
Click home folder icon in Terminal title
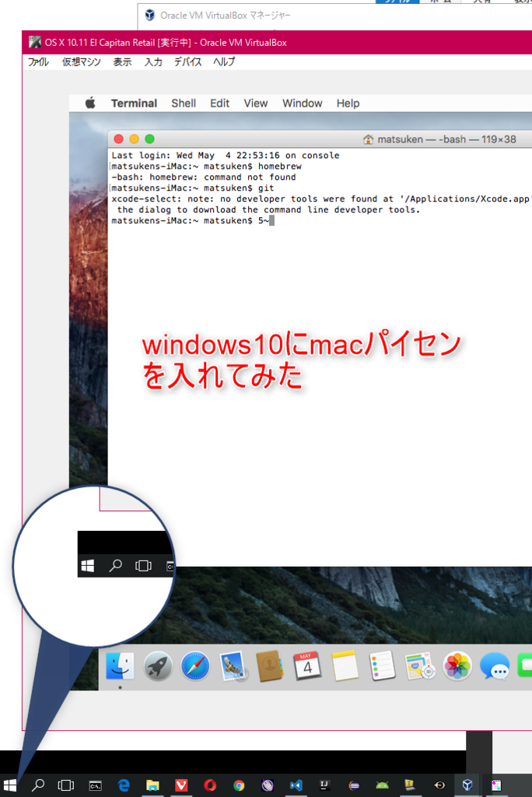tap(368, 139)
